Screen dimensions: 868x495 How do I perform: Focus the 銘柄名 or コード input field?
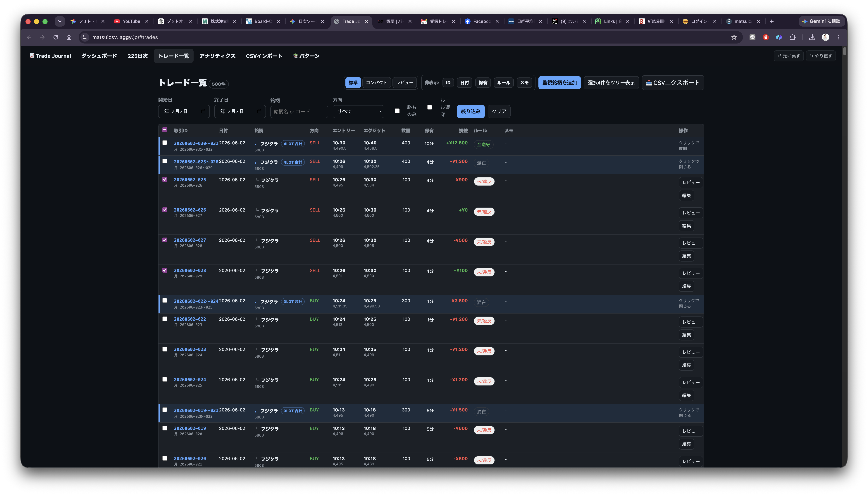click(299, 112)
